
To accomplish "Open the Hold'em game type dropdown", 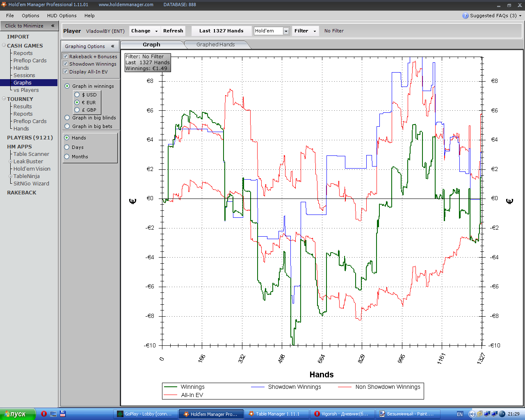I will pos(286,31).
